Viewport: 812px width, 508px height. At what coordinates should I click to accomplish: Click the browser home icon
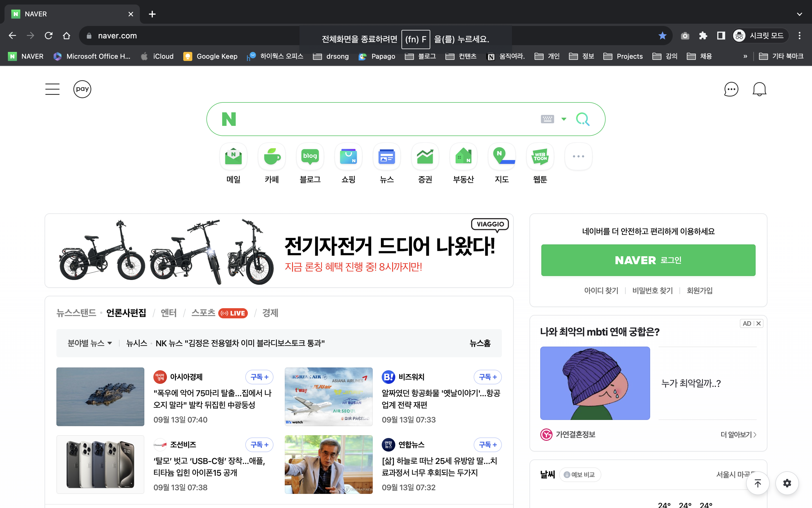click(x=67, y=35)
